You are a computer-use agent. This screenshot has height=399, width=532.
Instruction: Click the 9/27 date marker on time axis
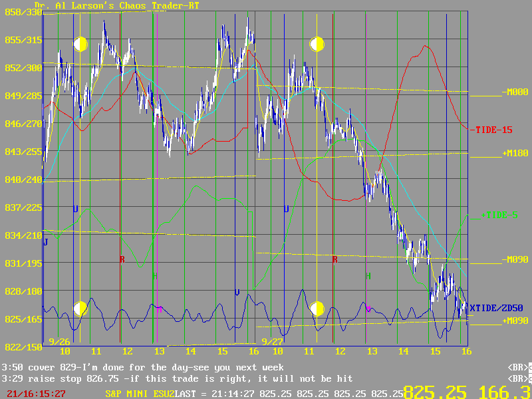[x=272, y=342]
